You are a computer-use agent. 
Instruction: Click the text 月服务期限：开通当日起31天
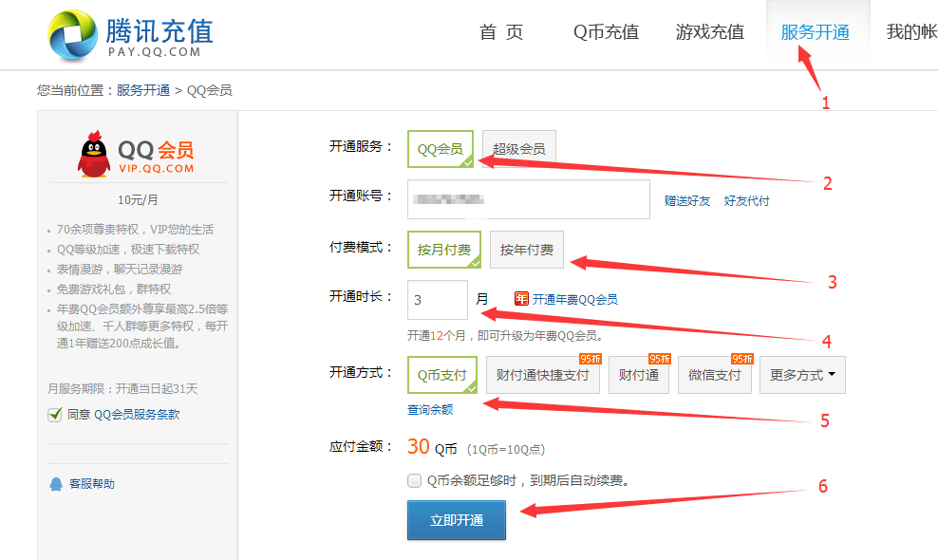pos(122,389)
